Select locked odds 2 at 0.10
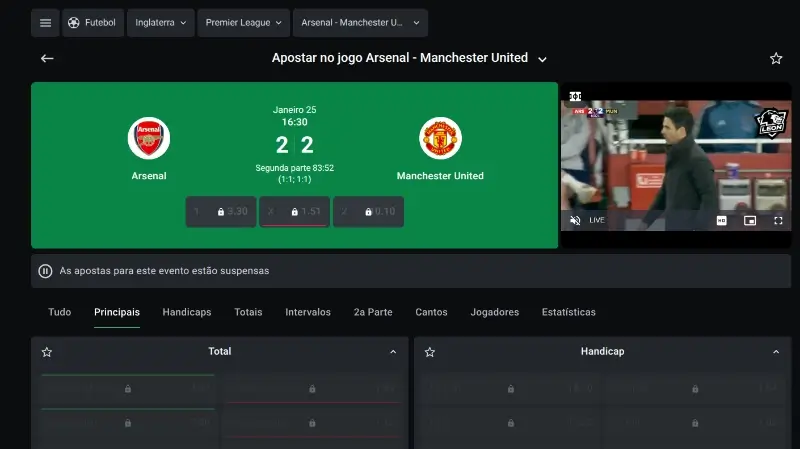This screenshot has height=449, width=800. 368,212
